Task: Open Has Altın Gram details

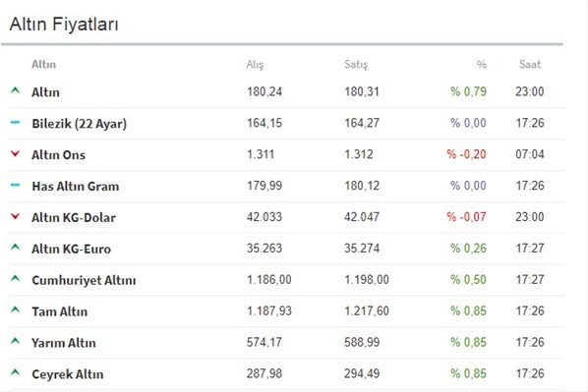Action: 76,187
